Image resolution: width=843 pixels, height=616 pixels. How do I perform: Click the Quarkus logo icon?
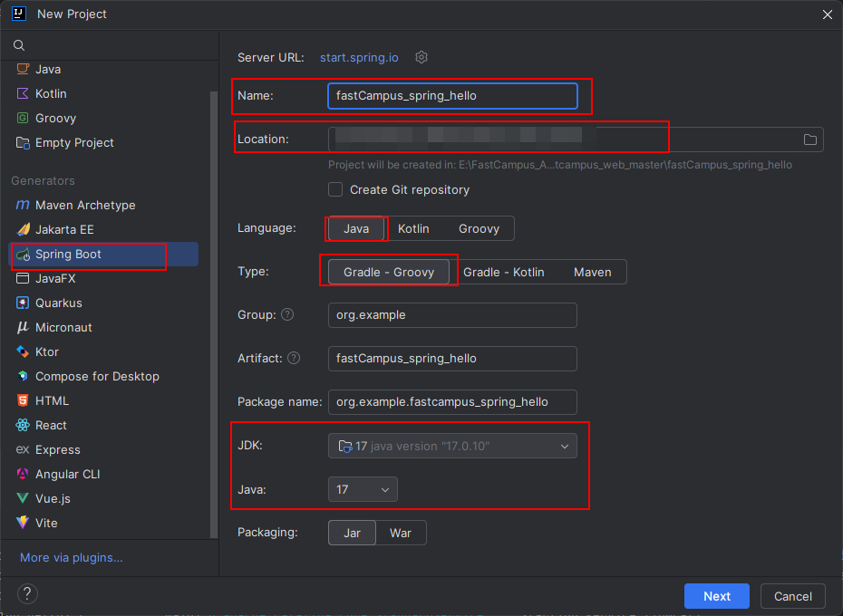coord(23,303)
